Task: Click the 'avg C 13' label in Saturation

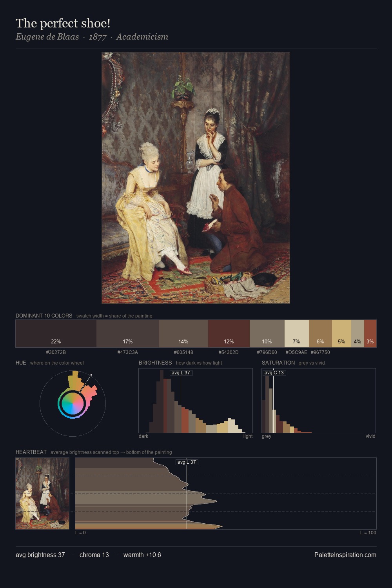Action: click(274, 372)
